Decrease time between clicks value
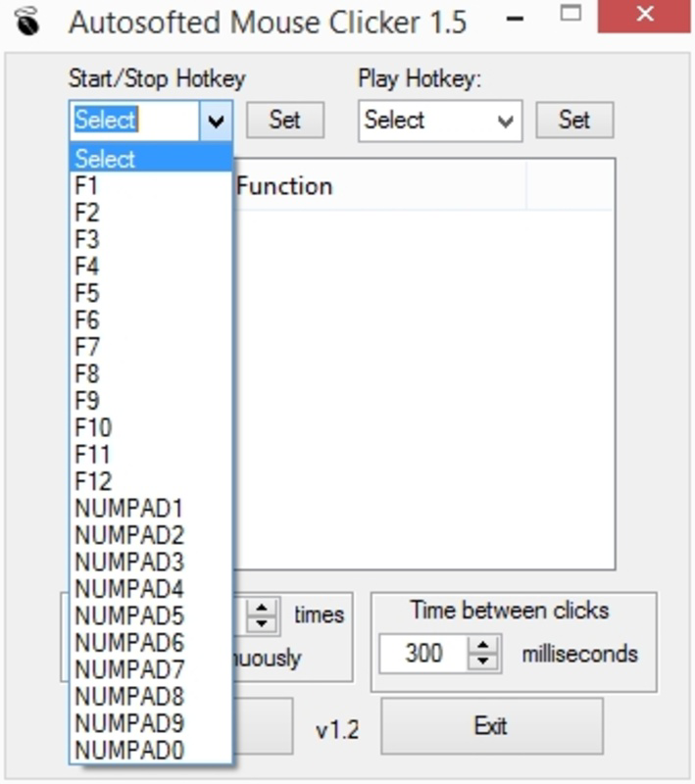695x784 pixels. 482,661
